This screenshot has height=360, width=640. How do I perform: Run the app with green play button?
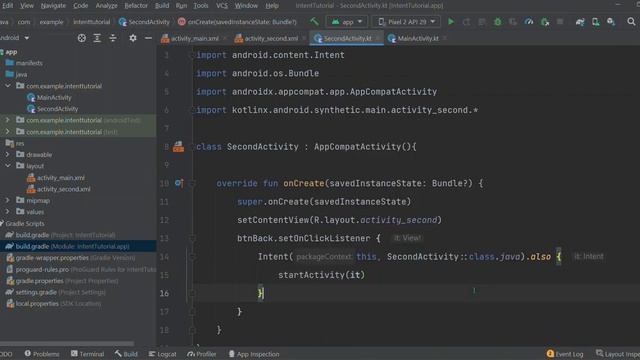(451, 22)
